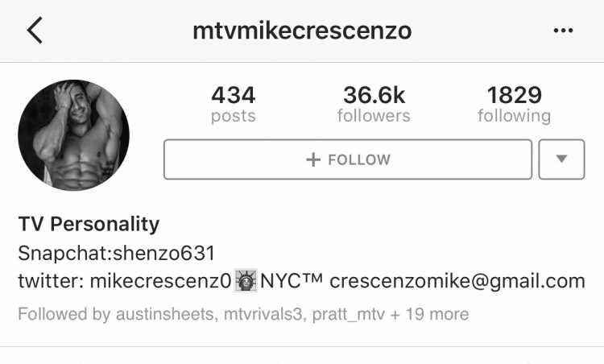Open the 36.6k followers list
The height and width of the screenshot is (364, 604).
374,105
